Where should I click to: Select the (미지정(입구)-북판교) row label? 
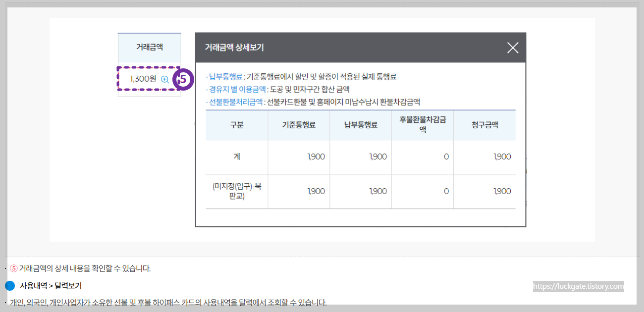point(237,192)
